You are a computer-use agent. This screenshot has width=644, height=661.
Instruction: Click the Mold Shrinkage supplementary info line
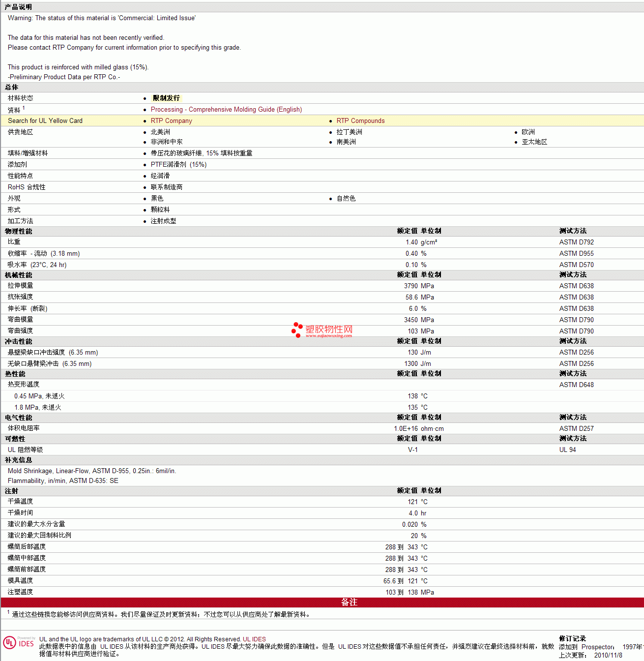coord(92,471)
